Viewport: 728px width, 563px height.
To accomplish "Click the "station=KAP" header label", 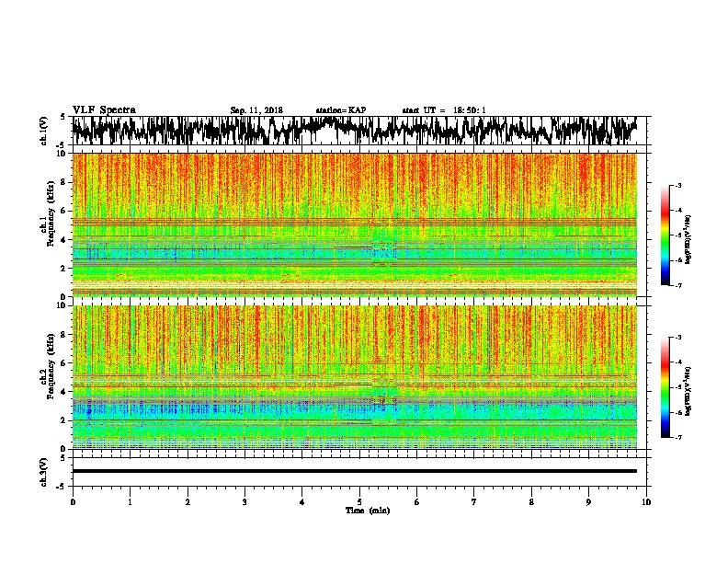I will click(341, 110).
